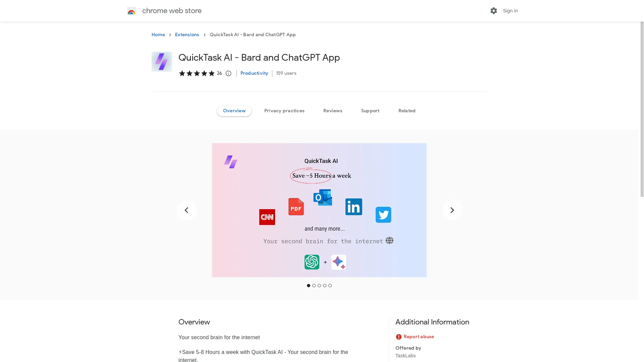Click the Report abuse link
This screenshot has width=644, height=362.
tap(419, 337)
